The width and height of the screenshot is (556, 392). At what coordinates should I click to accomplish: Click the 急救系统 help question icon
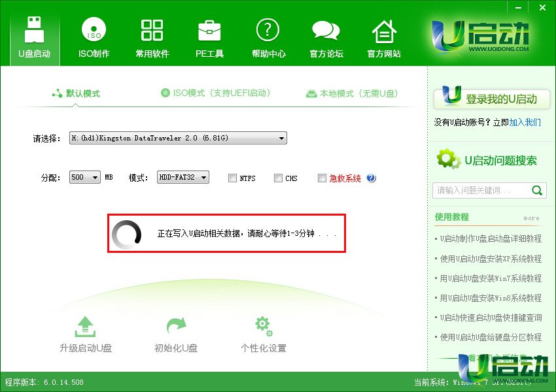(x=372, y=178)
